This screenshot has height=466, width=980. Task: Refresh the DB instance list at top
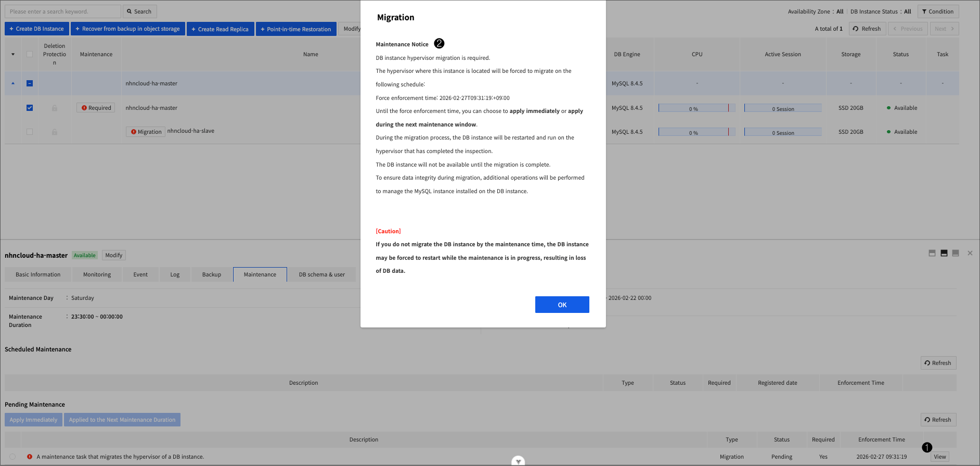[867, 29]
